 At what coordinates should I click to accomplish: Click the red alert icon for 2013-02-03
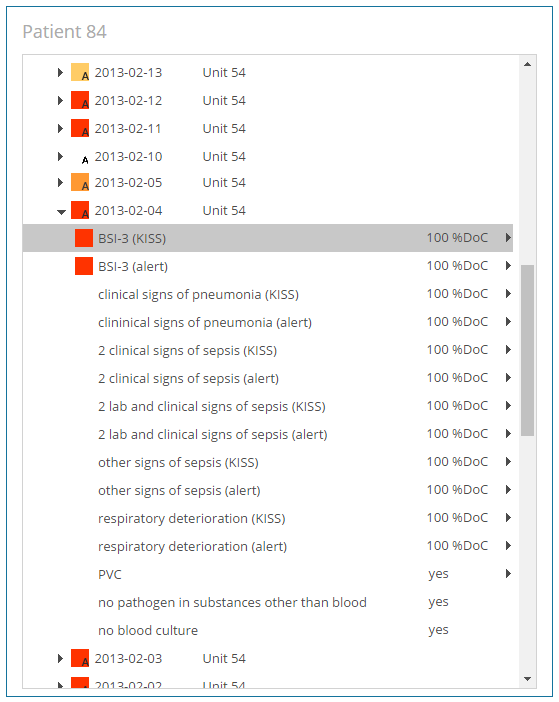(80, 658)
